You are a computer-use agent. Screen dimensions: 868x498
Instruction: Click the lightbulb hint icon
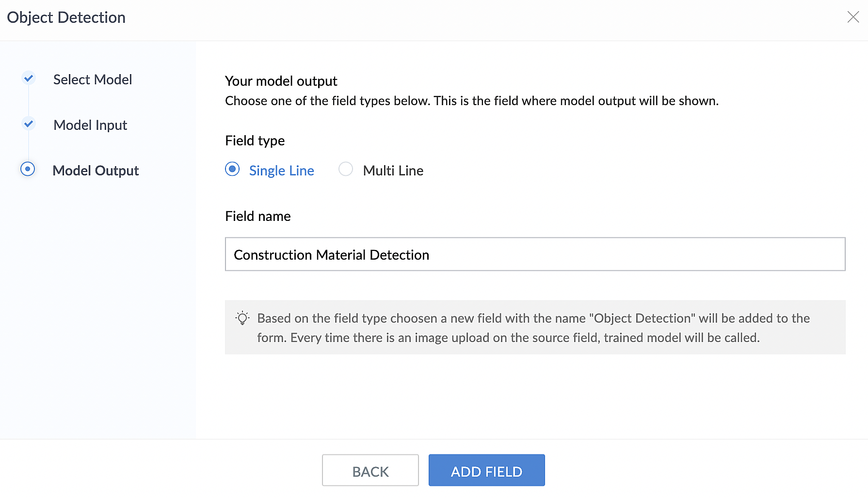point(242,318)
